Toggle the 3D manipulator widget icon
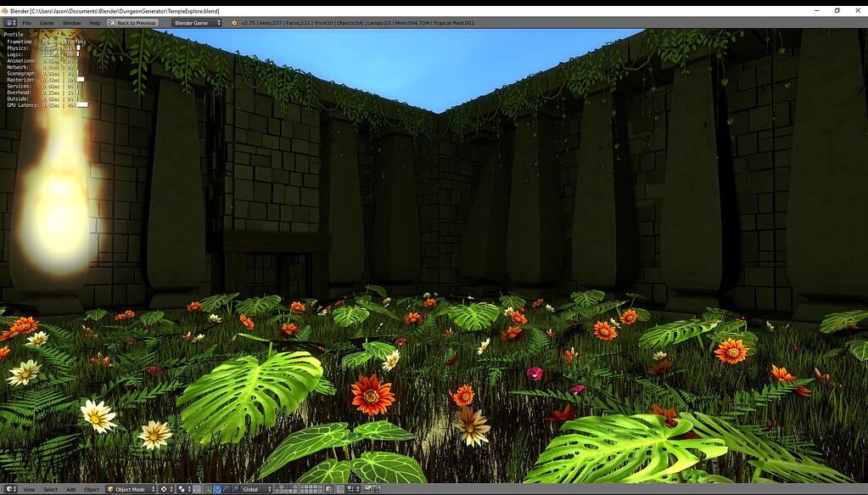 pyautogui.click(x=208, y=489)
